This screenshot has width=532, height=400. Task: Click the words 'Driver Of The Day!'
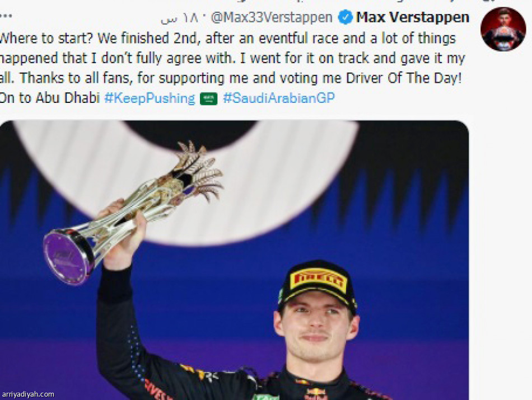tap(404, 78)
